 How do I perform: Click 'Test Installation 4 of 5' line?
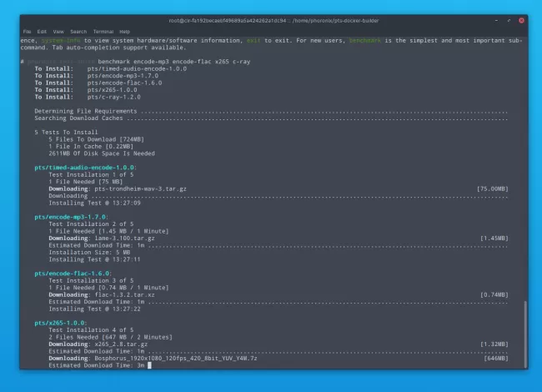pyautogui.click(x=91, y=330)
